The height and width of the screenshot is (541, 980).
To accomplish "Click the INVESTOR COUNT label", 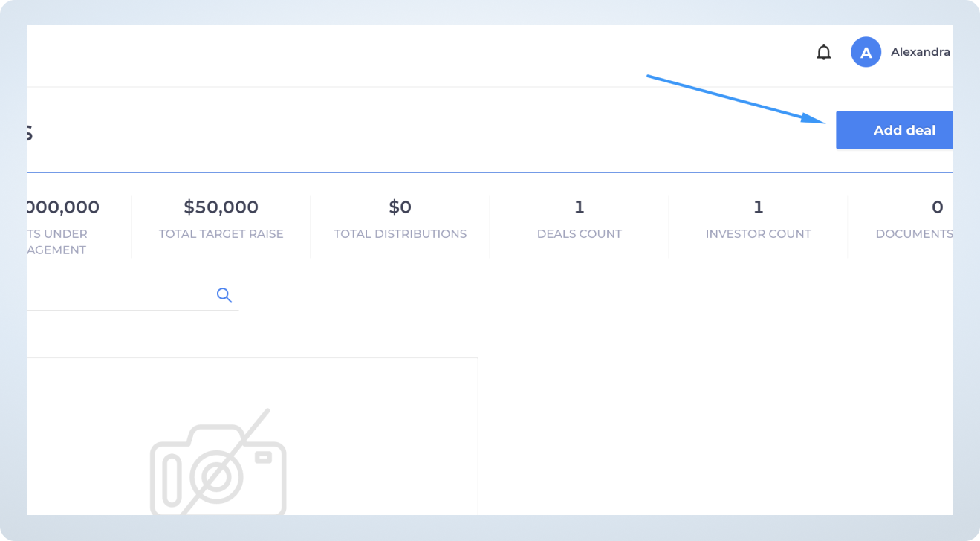I will [x=759, y=234].
